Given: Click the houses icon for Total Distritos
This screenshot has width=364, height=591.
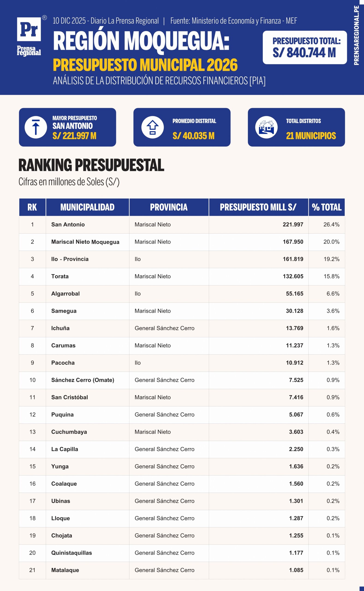Looking at the screenshot, I should click(266, 127).
